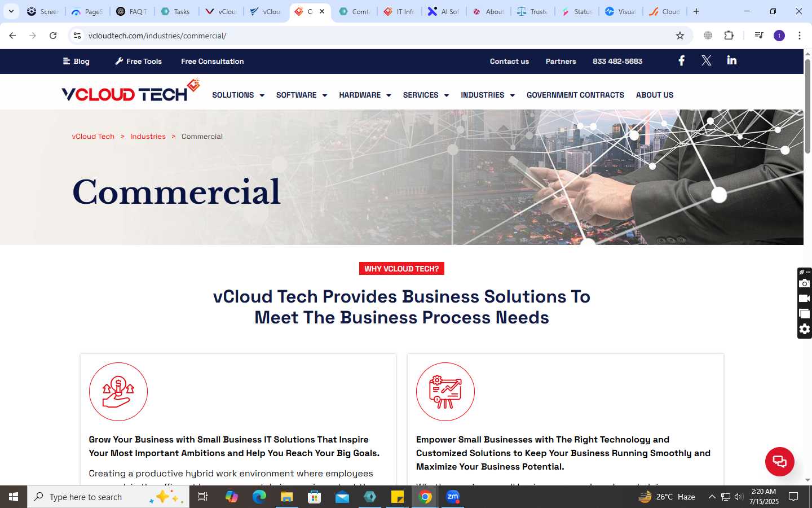Open side panel settings gear icon
The height and width of the screenshot is (508, 812).
805,329
